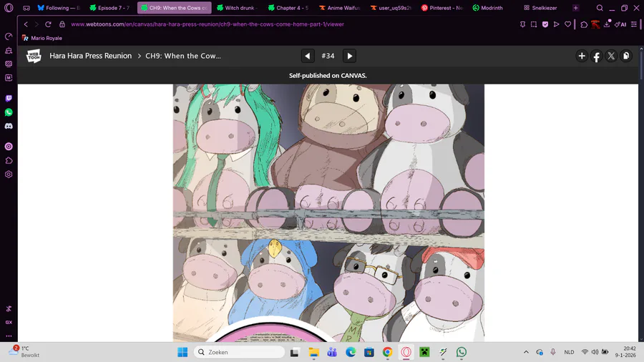The image size is (644, 362).
Task: Share the episode on X
Action: [611, 56]
